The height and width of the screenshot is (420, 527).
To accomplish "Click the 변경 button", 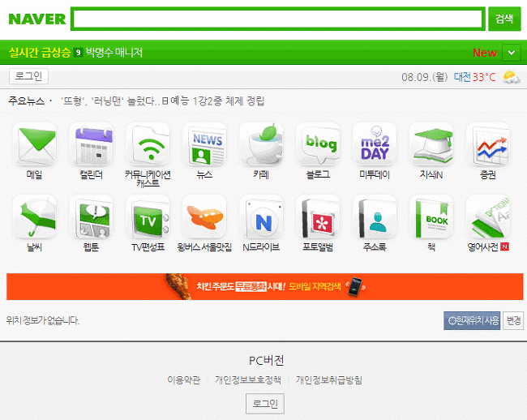I will pos(513,320).
